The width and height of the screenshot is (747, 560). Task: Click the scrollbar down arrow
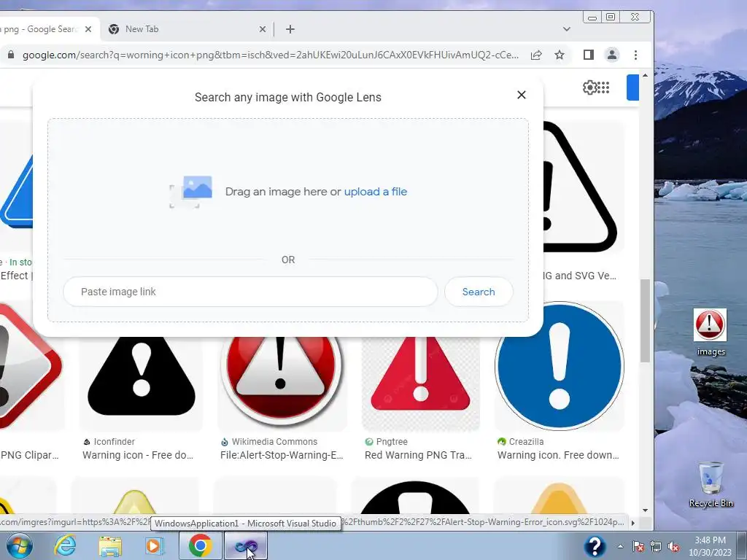point(645,510)
